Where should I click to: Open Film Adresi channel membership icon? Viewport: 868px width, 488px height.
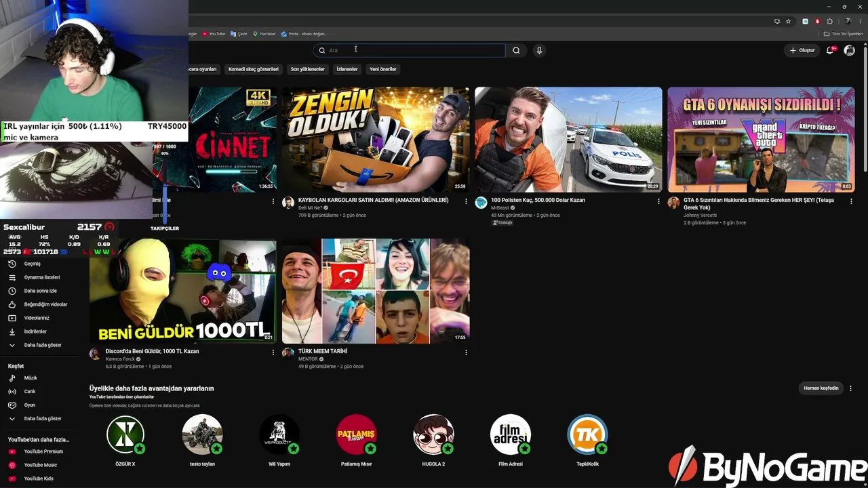(x=511, y=434)
